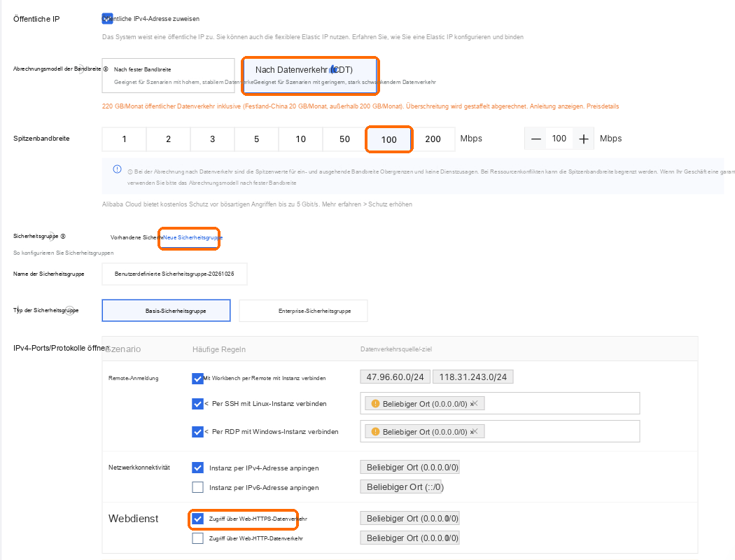735x560 pixels.
Task: Click the 118.31.243.0/24 address tag
Action: coord(473,377)
